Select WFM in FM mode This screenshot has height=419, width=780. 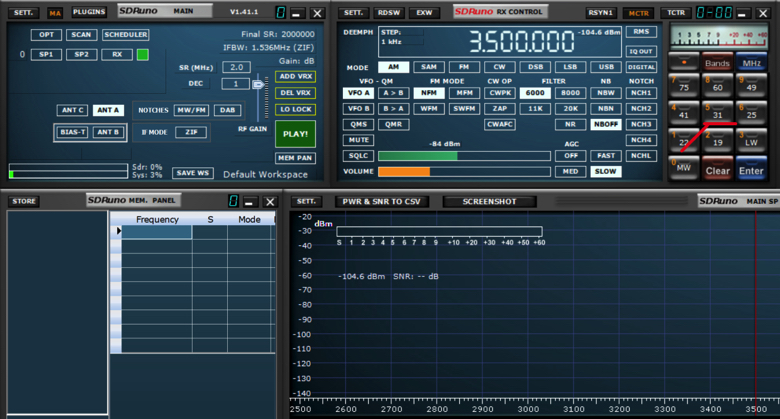coord(429,108)
